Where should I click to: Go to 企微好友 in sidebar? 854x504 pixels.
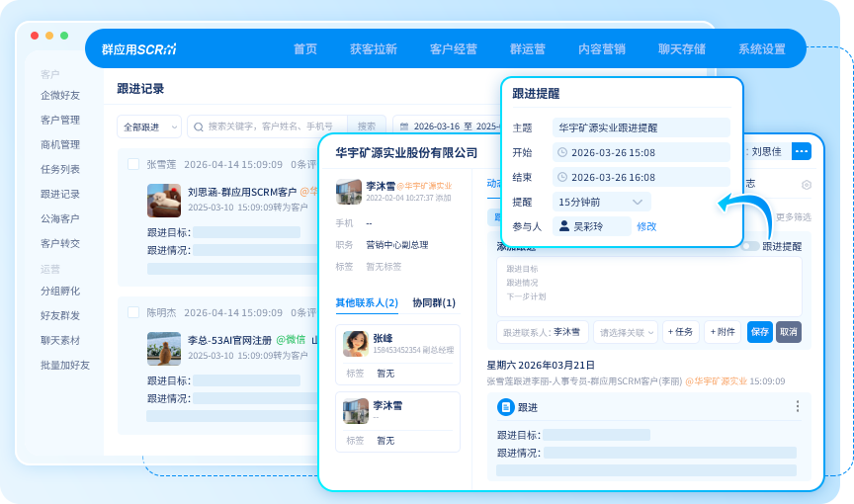60,95
